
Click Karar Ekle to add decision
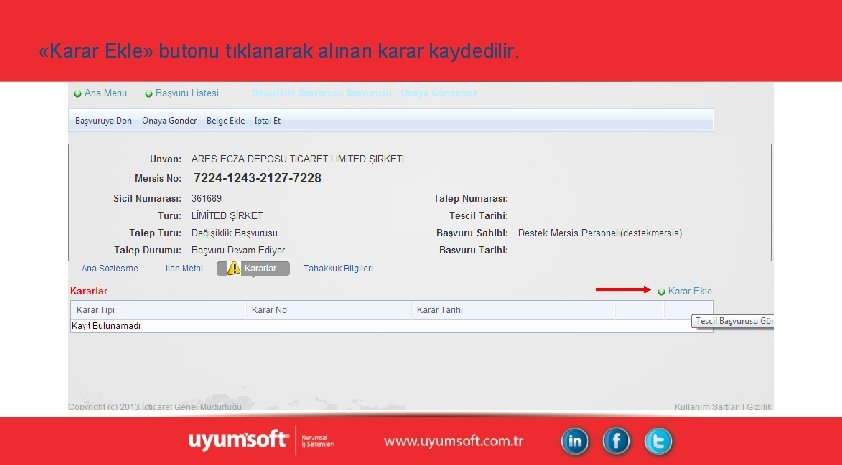(x=689, y=291)
